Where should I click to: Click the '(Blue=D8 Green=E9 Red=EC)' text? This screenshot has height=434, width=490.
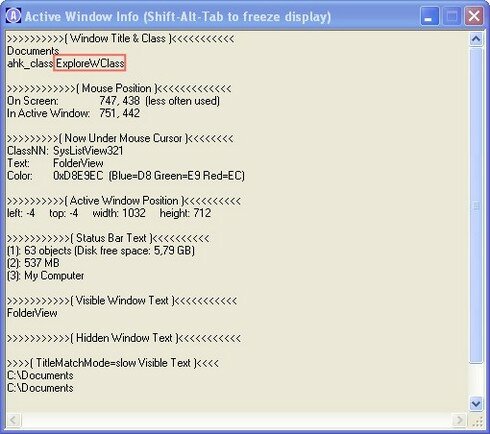pos(177,176)
